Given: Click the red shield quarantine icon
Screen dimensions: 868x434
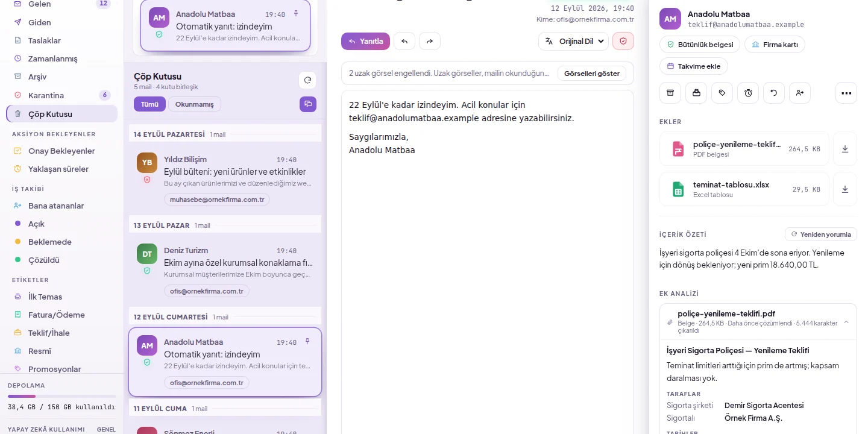Looking at the screenshot, I should click(623, 42).
